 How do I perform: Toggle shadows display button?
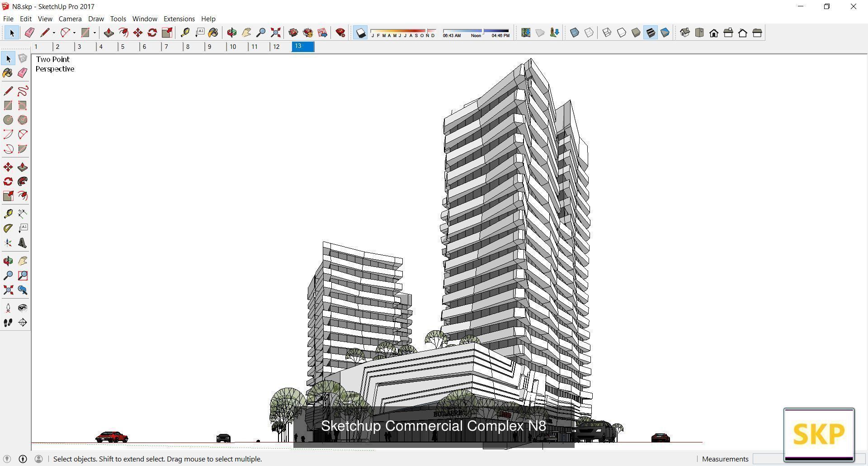360,33
